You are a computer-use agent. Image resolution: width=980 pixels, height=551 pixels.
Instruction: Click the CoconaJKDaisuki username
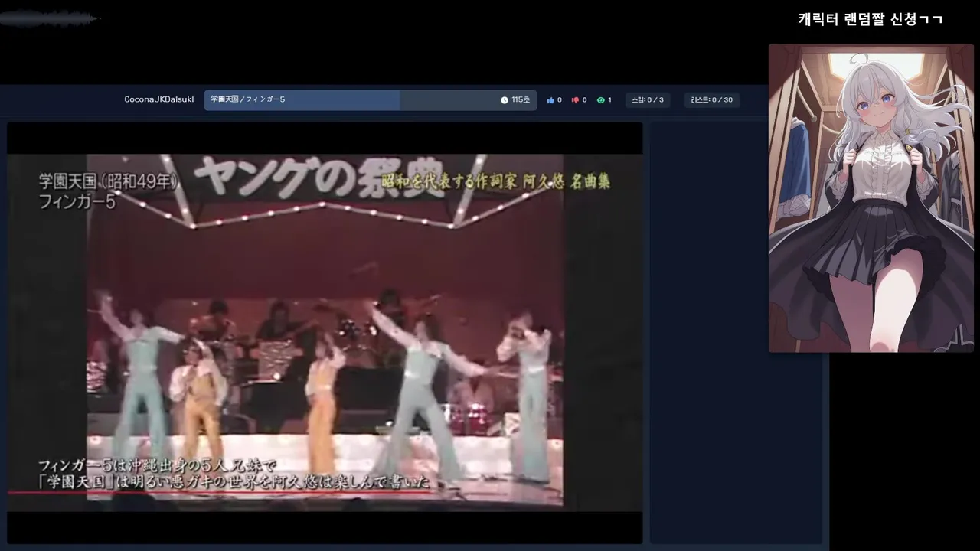point(159,99)
